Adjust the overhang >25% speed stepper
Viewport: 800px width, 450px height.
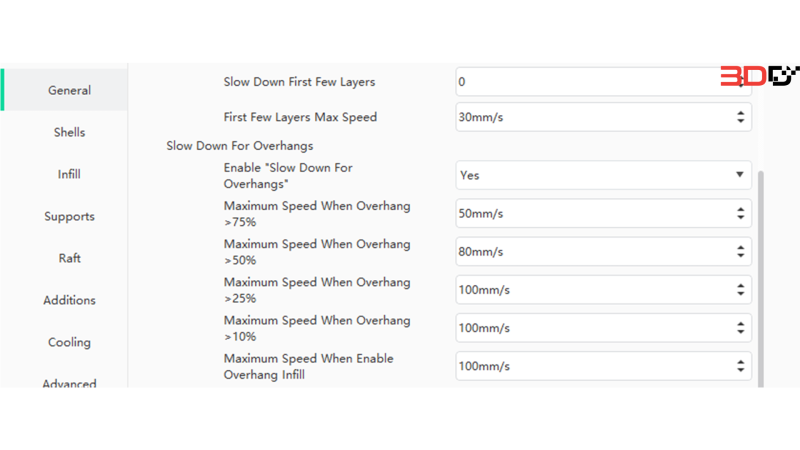[x=741, y=290]
